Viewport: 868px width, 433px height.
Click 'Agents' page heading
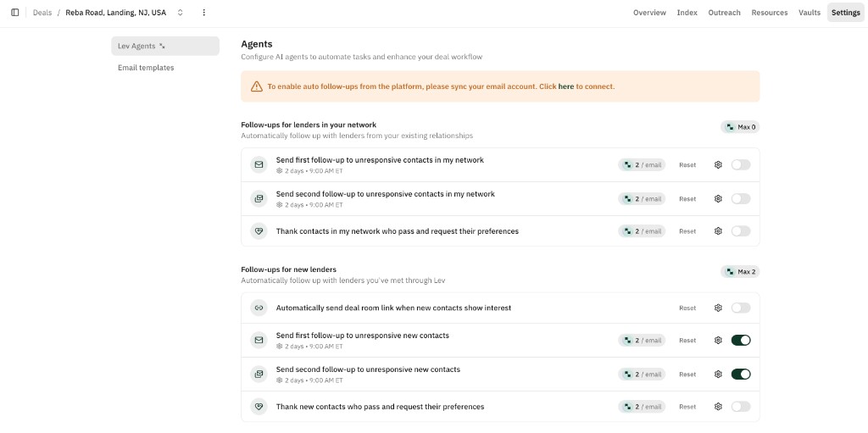point(256,44)
